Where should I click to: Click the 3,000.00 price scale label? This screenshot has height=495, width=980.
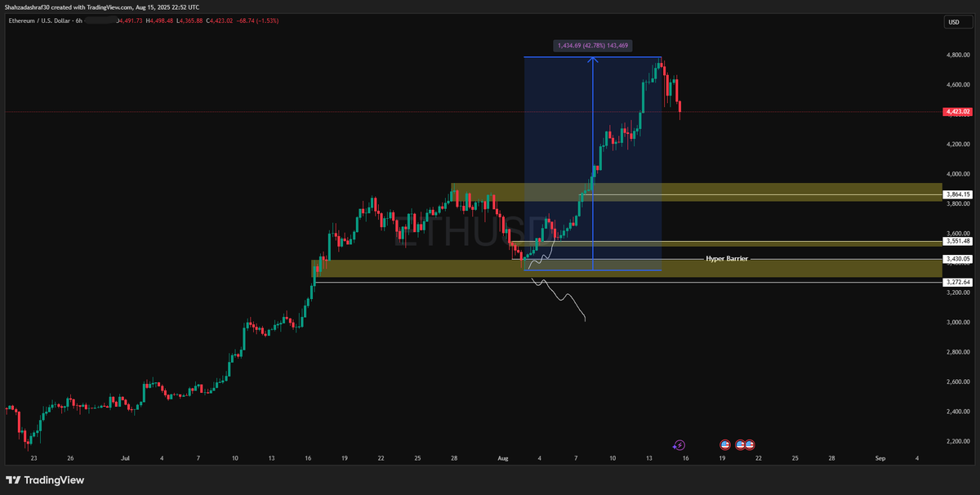[x=958, y=323]
